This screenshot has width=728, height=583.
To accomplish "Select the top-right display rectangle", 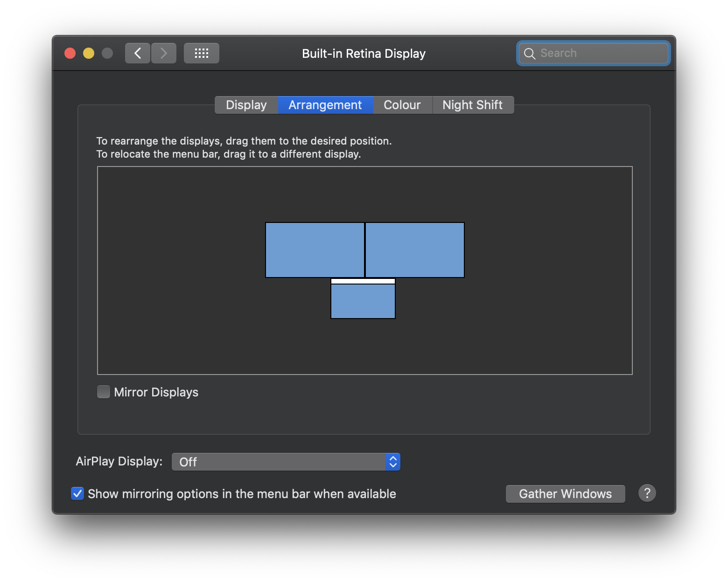I will pyautogui.click(x=414, y=250).
